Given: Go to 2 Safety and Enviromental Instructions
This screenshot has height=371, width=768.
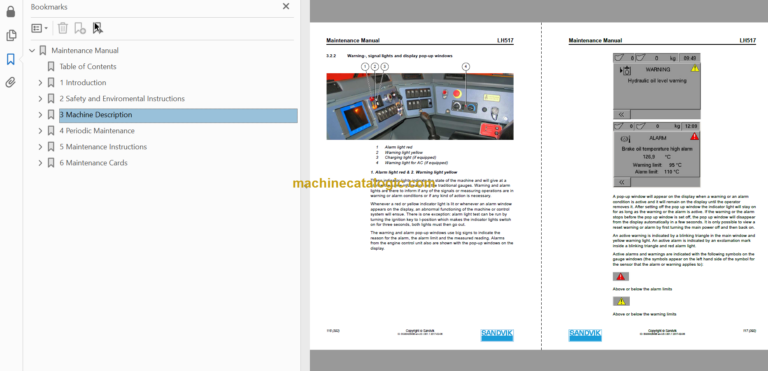Looking at the screenshot, I should (122, 99).
